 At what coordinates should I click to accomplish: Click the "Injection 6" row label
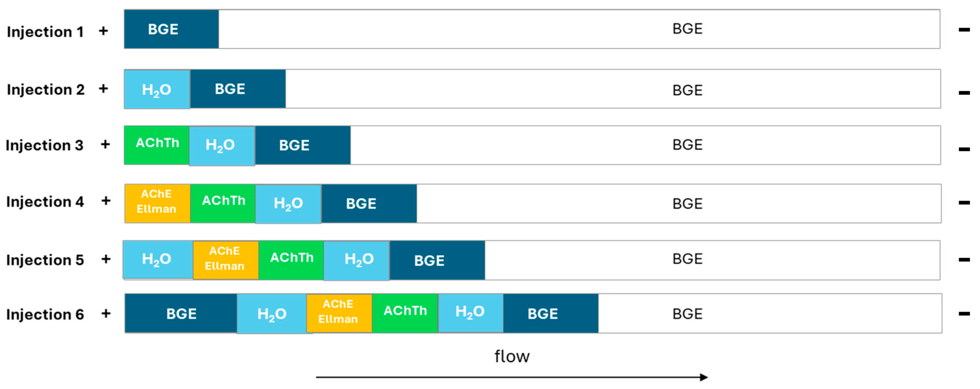[45, 315]
